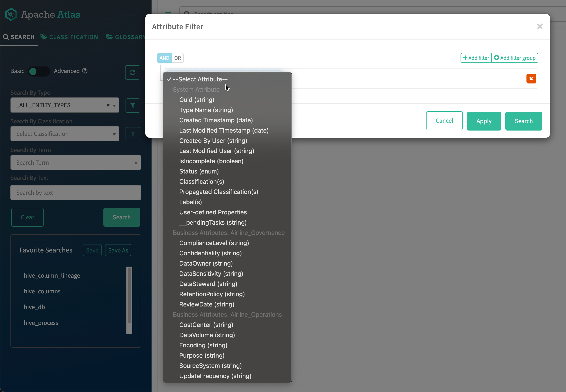Click the Apache Atlas logo icon
Image resolution: width=566 pixels, height=392 pixels.
[11, 14]
